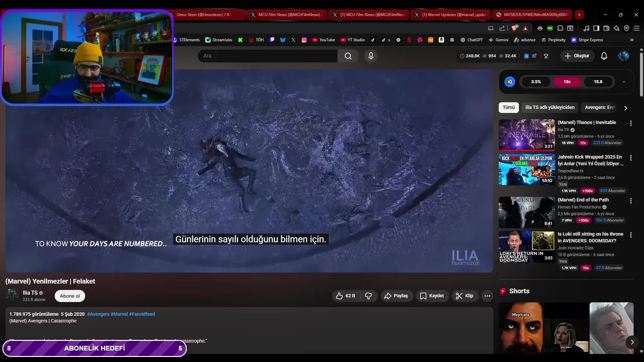Select the Avengers: End chip
This screenshot has width=644, height=362.
(599, 108)
